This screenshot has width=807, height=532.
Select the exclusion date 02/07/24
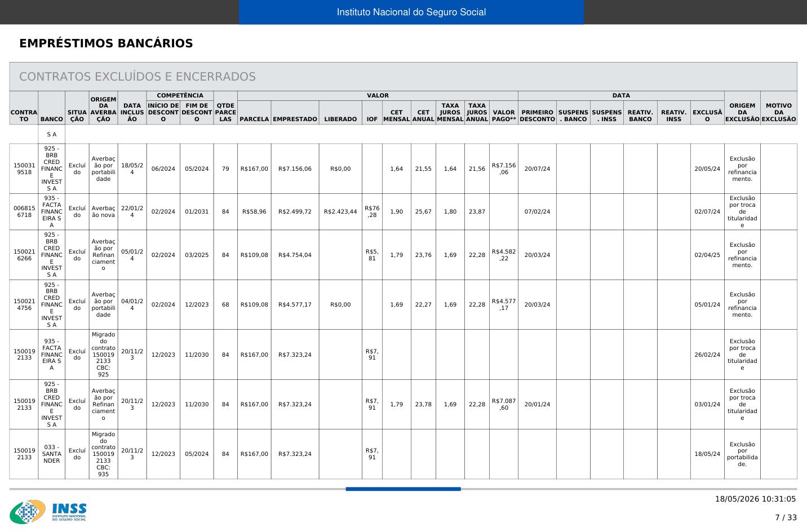coord(707,211)
